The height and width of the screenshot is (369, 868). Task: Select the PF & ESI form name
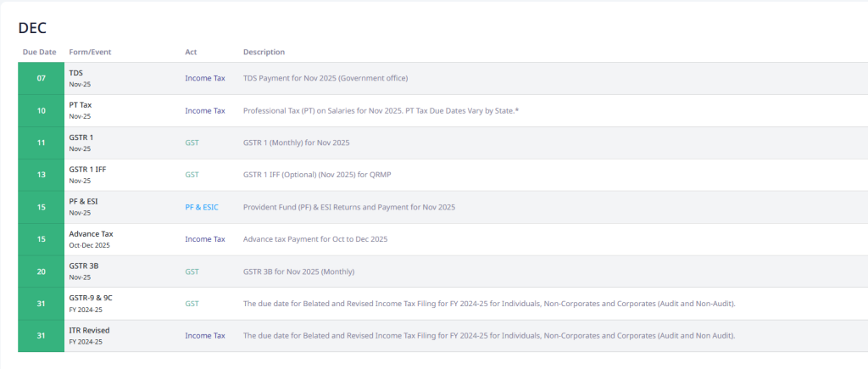84,202
